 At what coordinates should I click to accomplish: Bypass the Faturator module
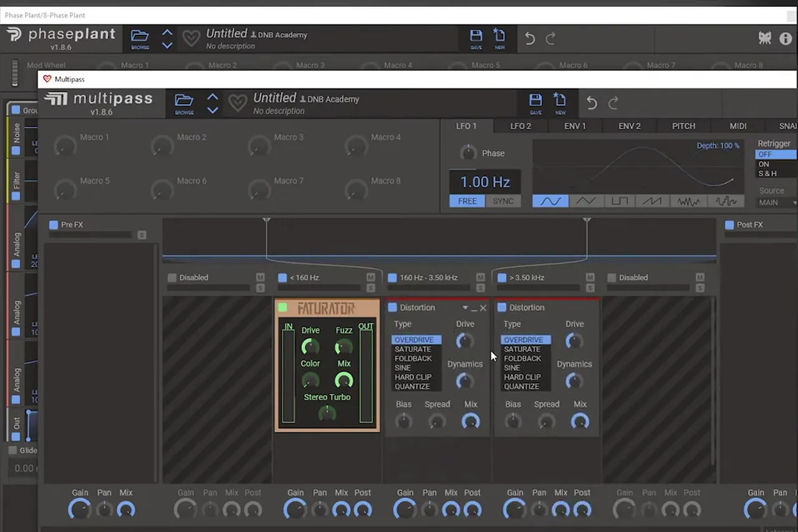click(x=283, y=308)
